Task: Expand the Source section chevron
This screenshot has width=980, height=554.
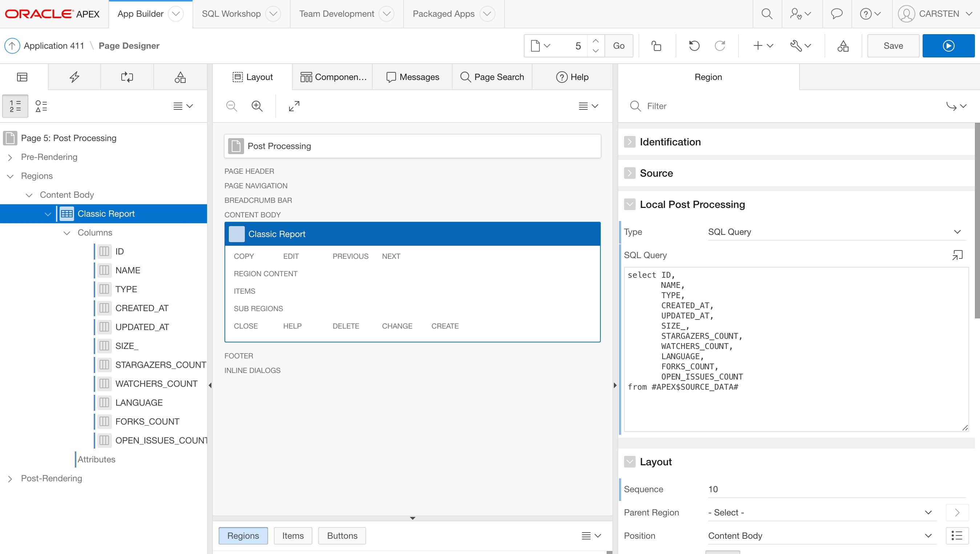Action: click(x=629, y=173)
